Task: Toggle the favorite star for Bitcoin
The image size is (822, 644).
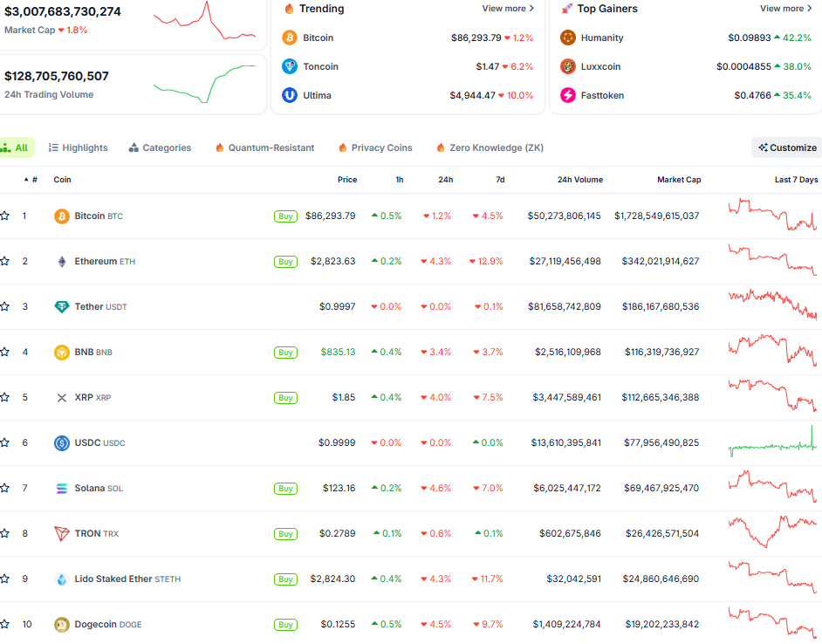Action: (x=5, y=216)
